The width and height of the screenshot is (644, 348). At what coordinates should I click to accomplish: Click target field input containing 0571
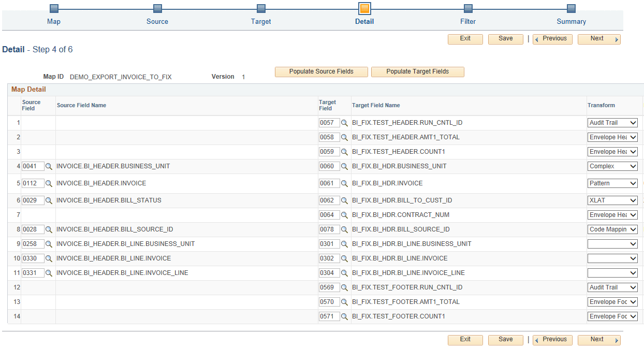(329, 316)
